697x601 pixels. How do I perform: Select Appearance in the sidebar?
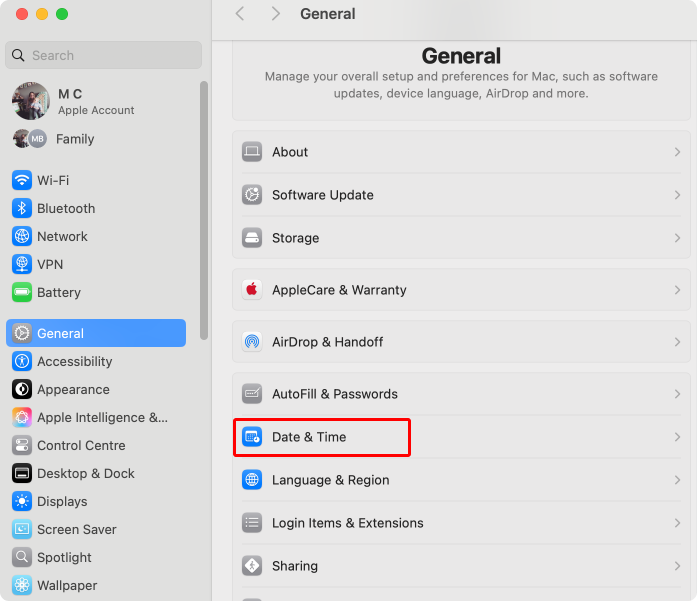pos(96,389)
